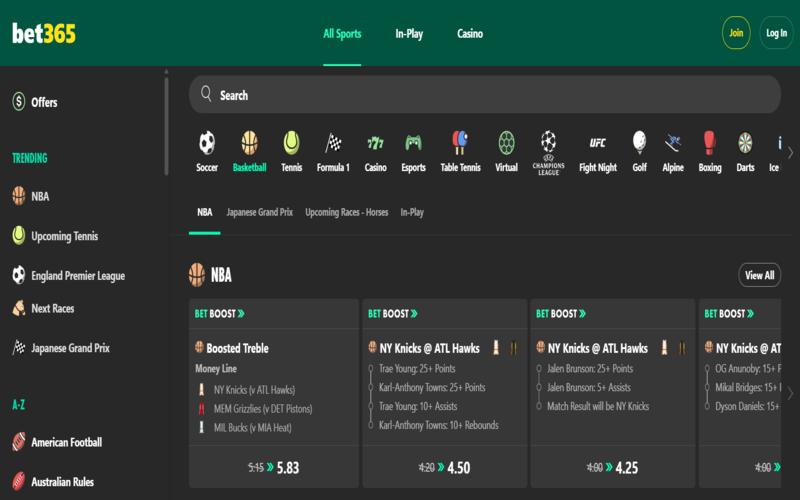This screenshot has height=500, width=800.
Task: Click the Join button
Action: pyautogui.click(x=736, y=33)
